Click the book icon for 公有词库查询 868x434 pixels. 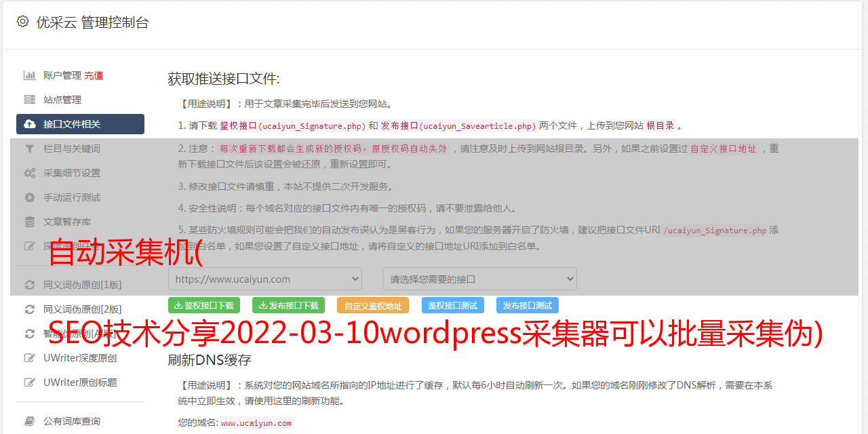click(30, 421)
